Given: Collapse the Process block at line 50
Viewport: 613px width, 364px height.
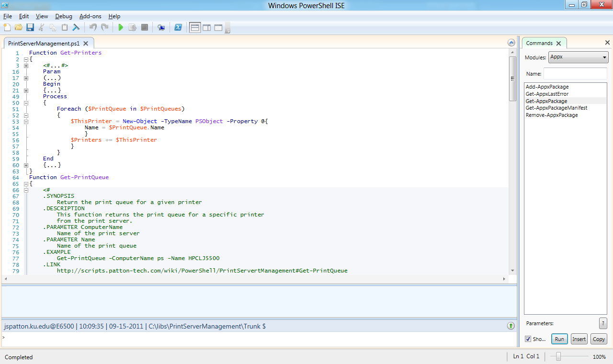Looking at the screenshot, I should click(x=26, y=103).
